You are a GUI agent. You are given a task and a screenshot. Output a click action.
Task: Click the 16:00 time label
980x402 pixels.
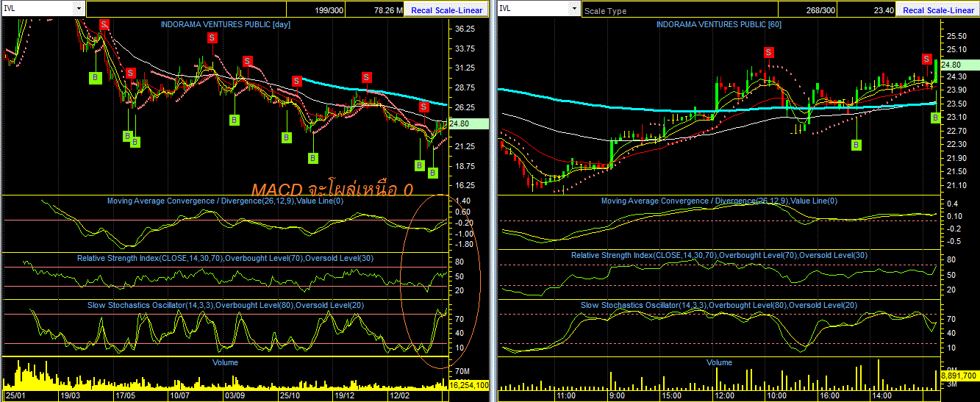(829, 395)
